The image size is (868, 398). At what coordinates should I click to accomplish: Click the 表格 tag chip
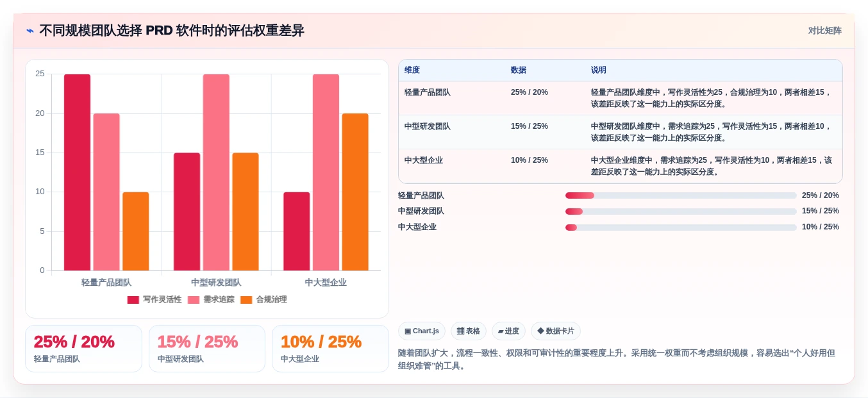[469, 331]
